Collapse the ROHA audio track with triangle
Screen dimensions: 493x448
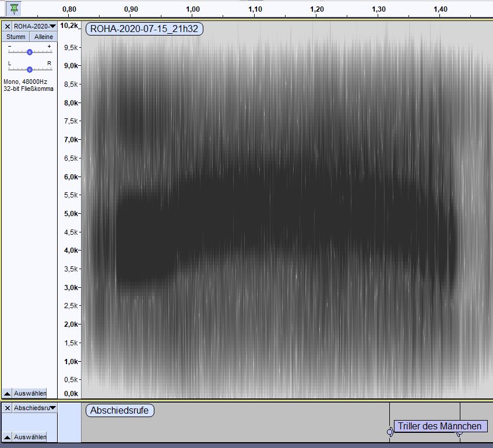(7, 393)
